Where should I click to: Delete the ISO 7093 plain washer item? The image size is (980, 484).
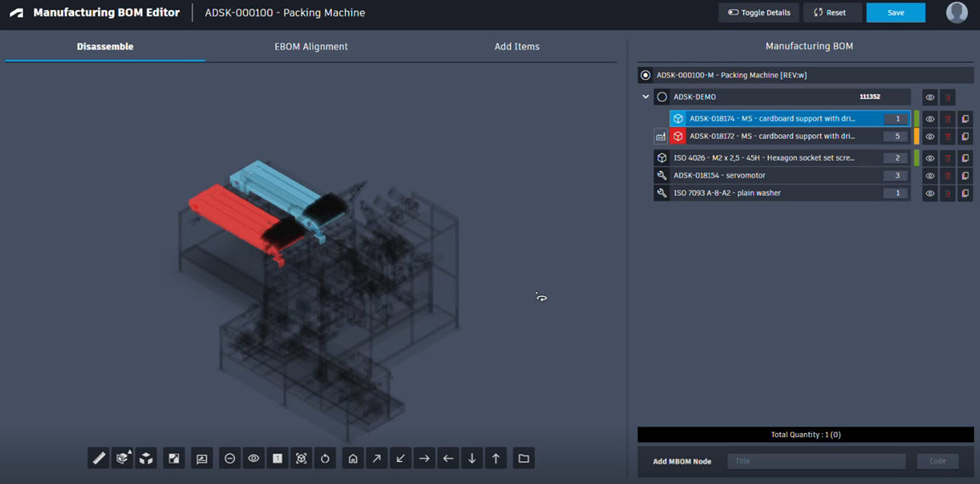point(948,194)
